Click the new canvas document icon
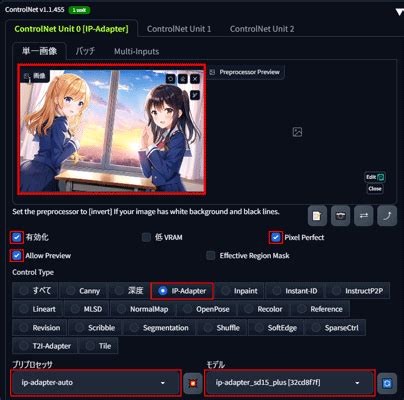This screenshot has height=400, width=404. [317, 216]
